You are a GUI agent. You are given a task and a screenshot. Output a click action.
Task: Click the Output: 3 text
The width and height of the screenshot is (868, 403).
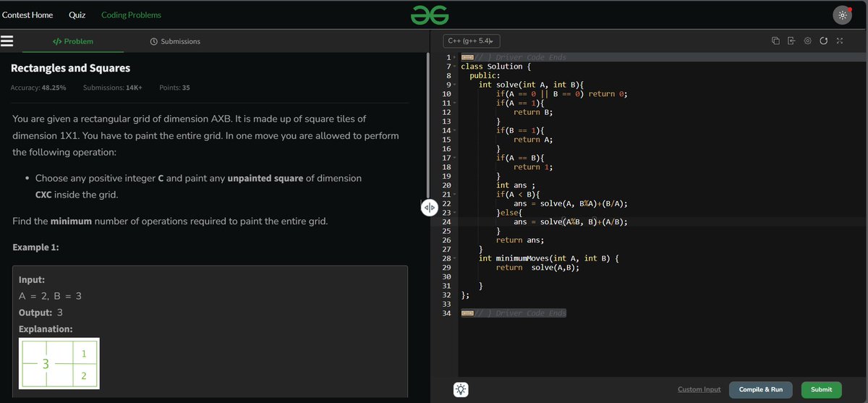(41, 313)
